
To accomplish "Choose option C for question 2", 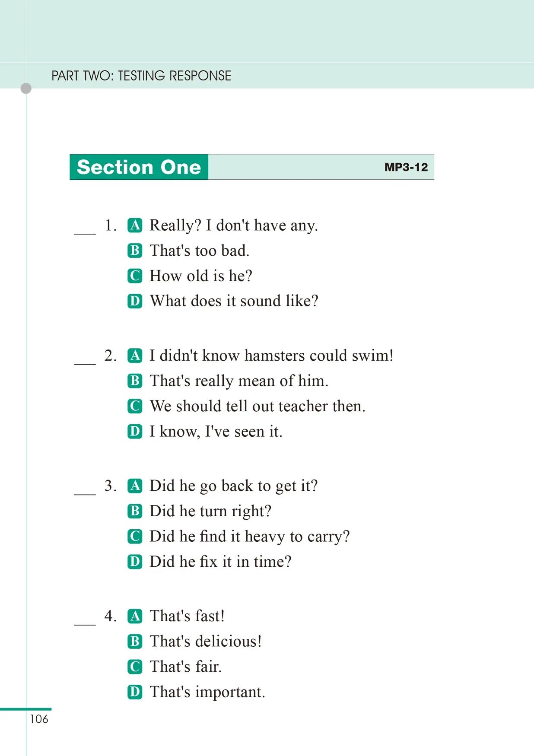I will 135,406.
